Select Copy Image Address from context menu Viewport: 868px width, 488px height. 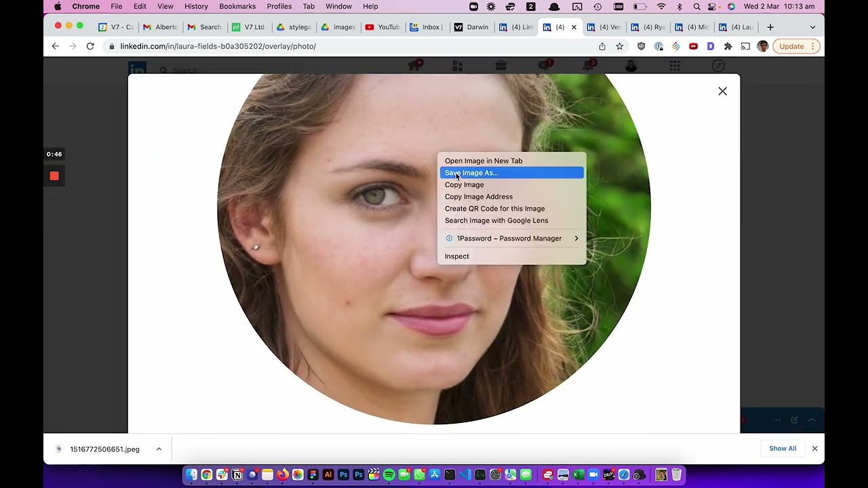[479, 197]
